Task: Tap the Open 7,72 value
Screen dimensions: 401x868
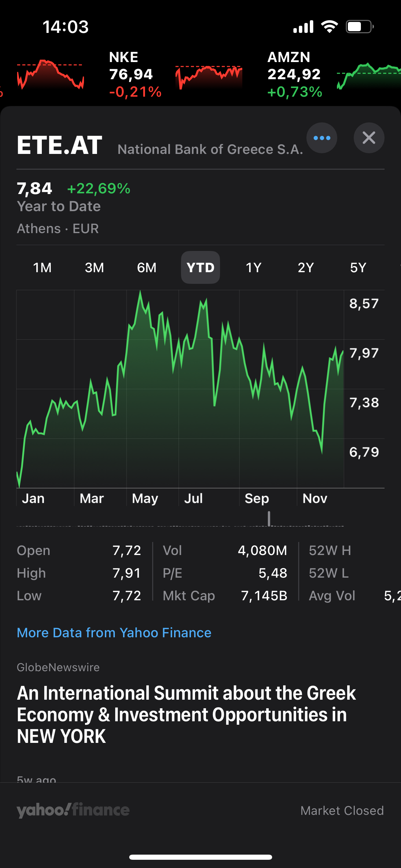Action: coord(127,551)
